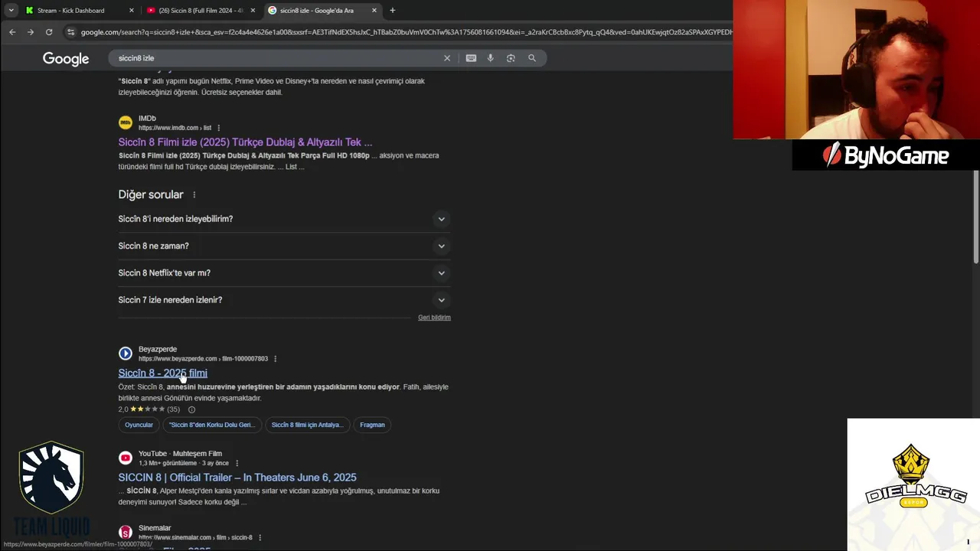The height and width of the screenshot is (551, 980).
Task: Open Siccin 8 Filmi izle (2025) IMDb link
Action: coord(245,142)
